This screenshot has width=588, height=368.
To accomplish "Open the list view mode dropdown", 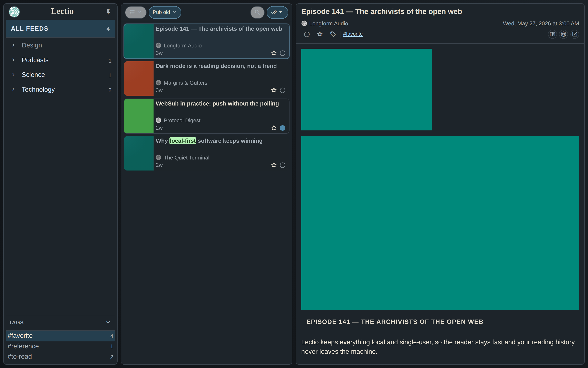I will click(x=135, y=12).
